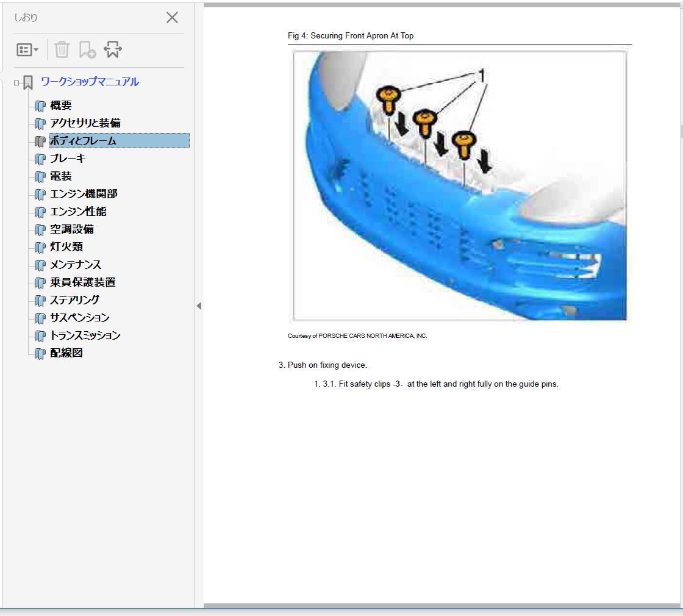Open the 乗員保護装置 bookmark
Viewport: 683px width, 616px height.
[83, 282]
